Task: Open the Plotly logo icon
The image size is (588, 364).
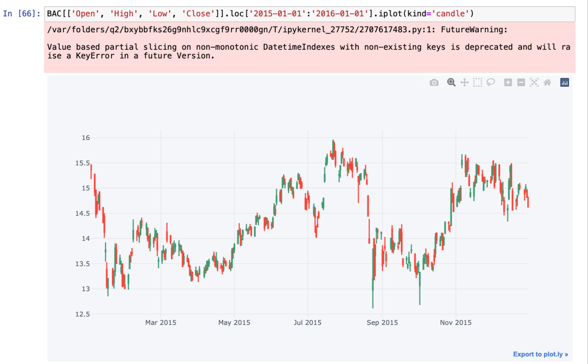Action: [564, 83]
